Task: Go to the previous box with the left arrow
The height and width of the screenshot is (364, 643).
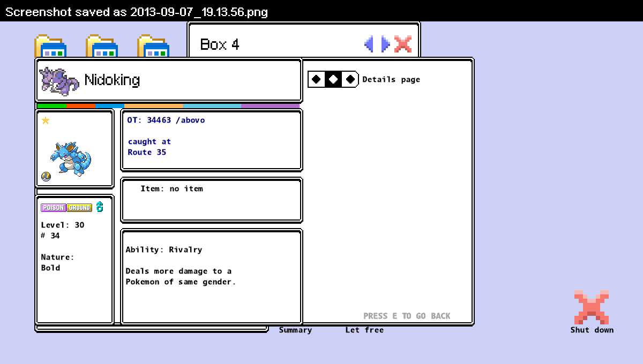Action: coord(369,44)
